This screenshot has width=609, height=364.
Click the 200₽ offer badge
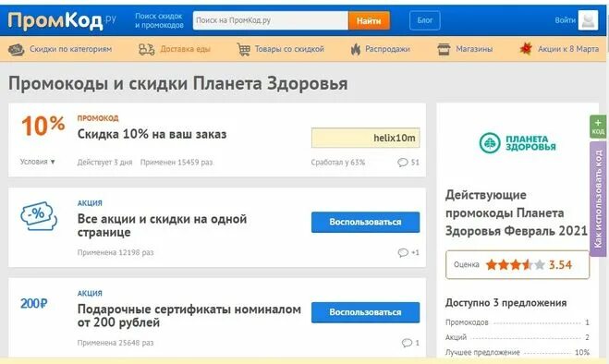point(34,303)
